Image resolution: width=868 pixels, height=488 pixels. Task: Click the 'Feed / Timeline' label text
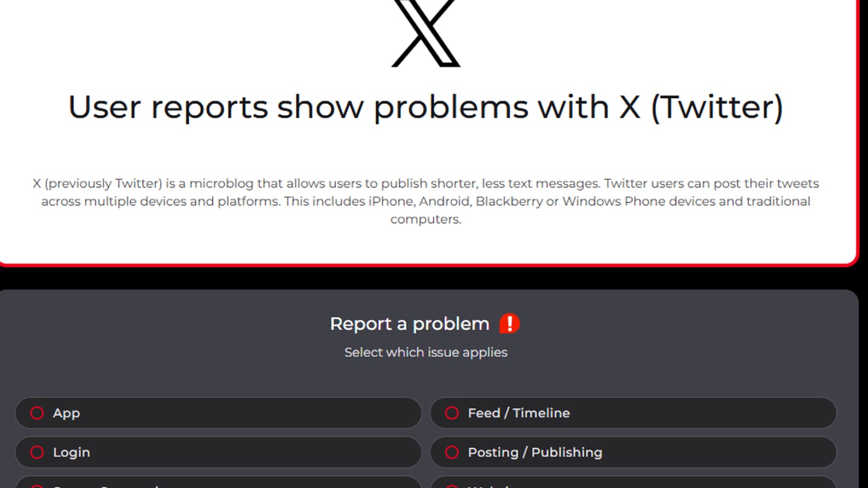pos(519,413)
